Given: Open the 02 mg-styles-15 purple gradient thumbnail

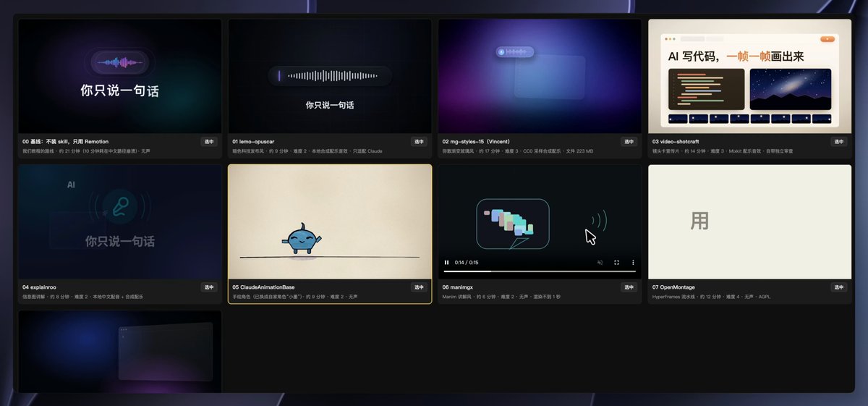Looking at the screenshot, I should pos(540,76).
